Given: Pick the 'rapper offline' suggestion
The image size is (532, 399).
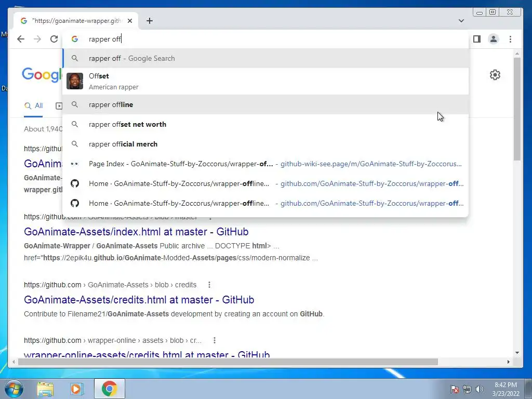Looking at the screenshot, I should [265, 104].
